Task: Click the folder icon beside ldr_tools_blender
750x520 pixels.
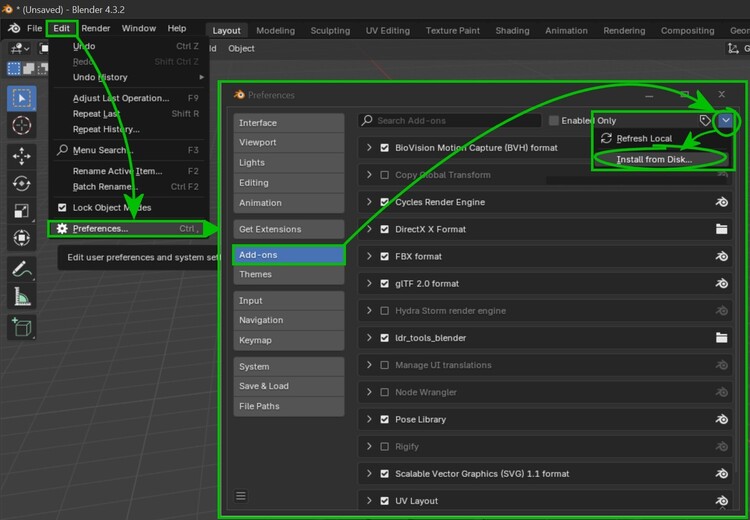Action: (721, 338)
